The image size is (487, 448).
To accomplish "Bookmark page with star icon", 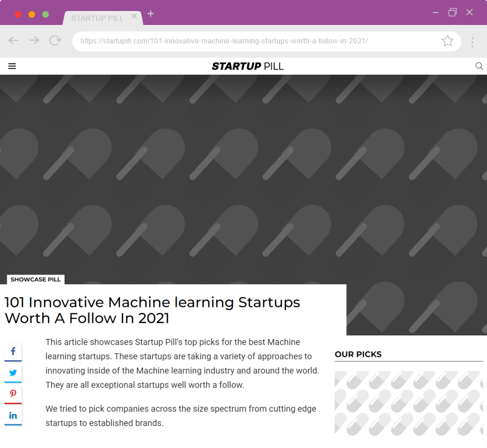I will click(x=447, y=41).
